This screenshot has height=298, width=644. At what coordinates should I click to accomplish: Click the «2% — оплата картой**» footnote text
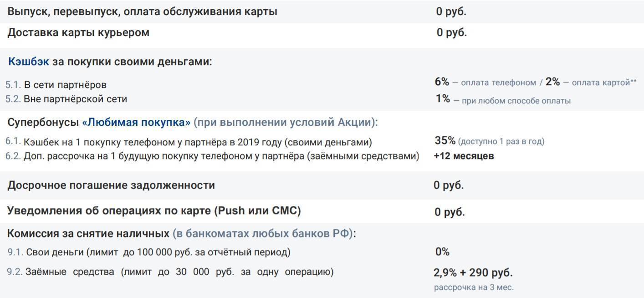click(591, 82)
